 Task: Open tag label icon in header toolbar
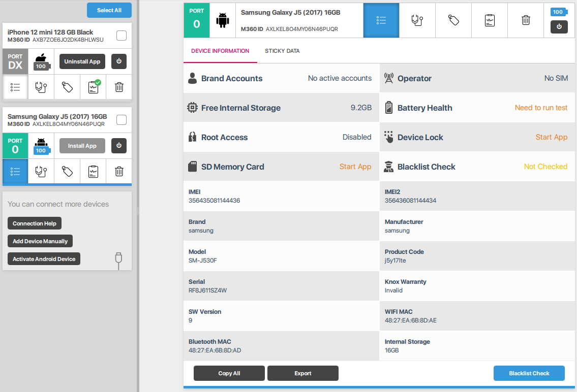453,21
